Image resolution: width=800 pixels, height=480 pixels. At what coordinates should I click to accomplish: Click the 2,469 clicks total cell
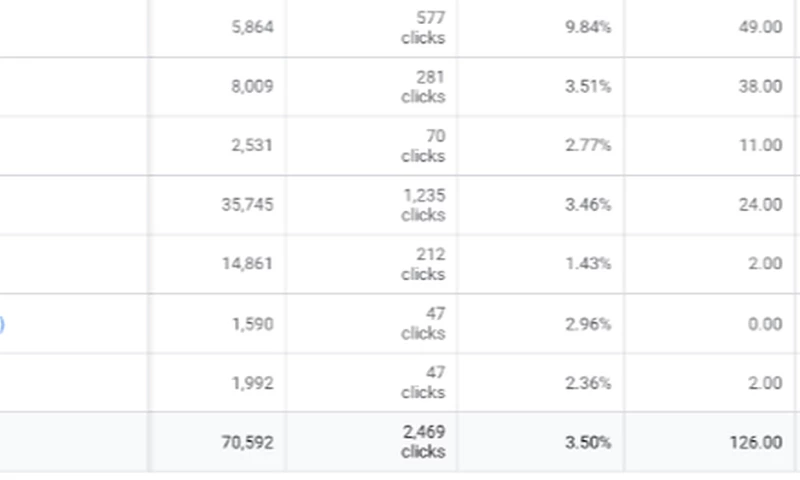423,442
